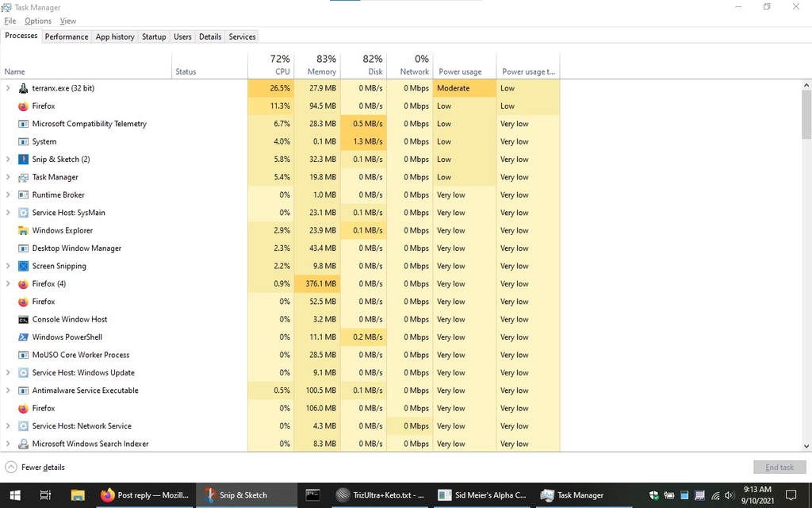
Task: Click the Antimalware Service Executable icon
Action: (23, 391)
